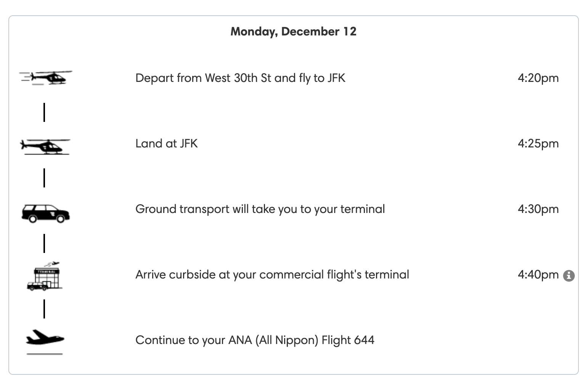Select the 'Land at JFK' step
This screenshot has height=384, width=588.
pyautogui.click(x=167, y=144)
